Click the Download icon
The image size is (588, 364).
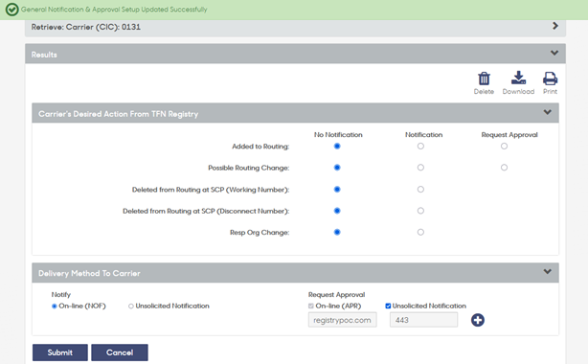click(x=518, y=78)
